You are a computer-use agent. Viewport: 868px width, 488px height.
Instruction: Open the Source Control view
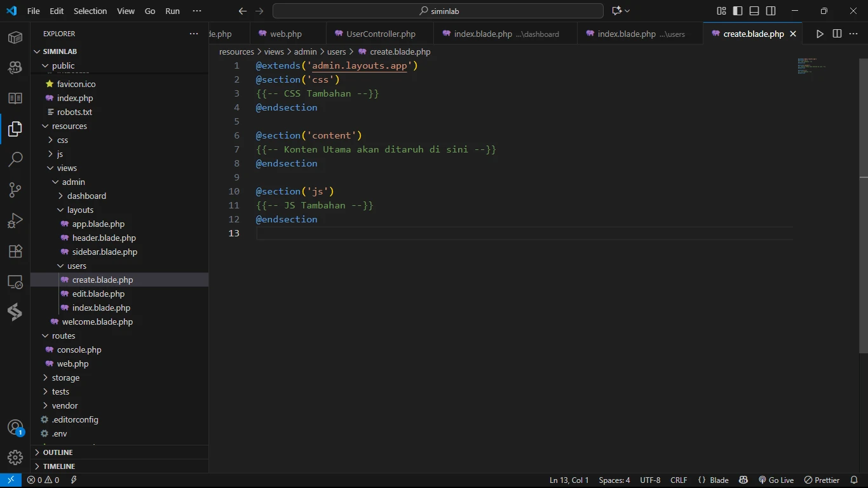point(15,189)
